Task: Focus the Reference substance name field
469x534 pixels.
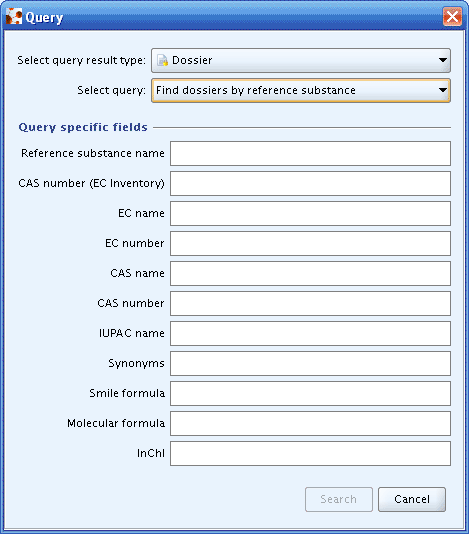Action: pyautogui.click(x=310, y=154)
